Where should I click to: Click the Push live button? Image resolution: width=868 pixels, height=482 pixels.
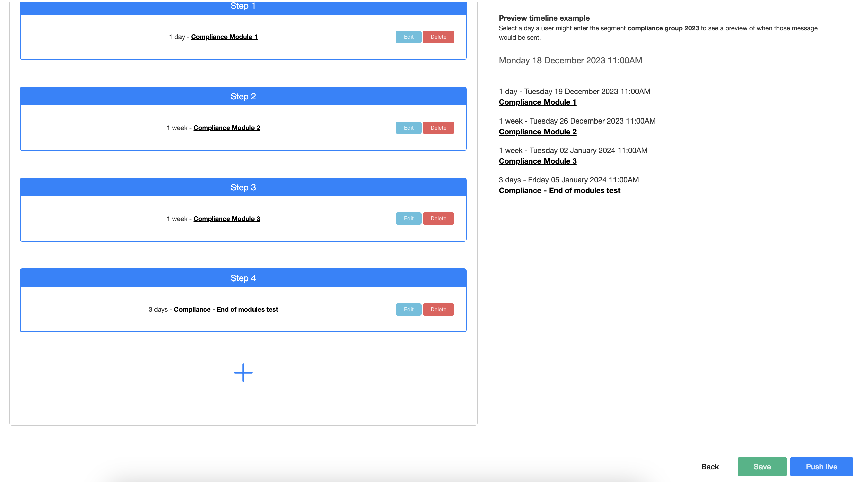pos(821,467)
